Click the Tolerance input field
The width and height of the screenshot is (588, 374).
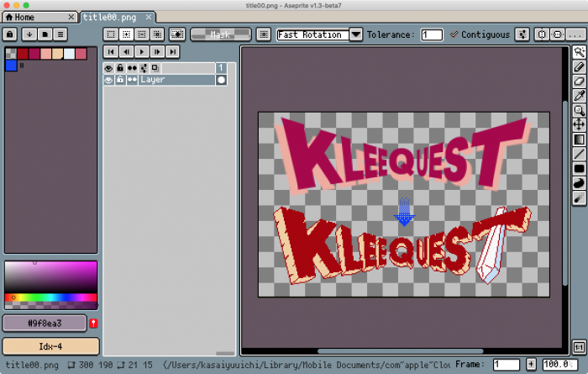pos(432,34)
